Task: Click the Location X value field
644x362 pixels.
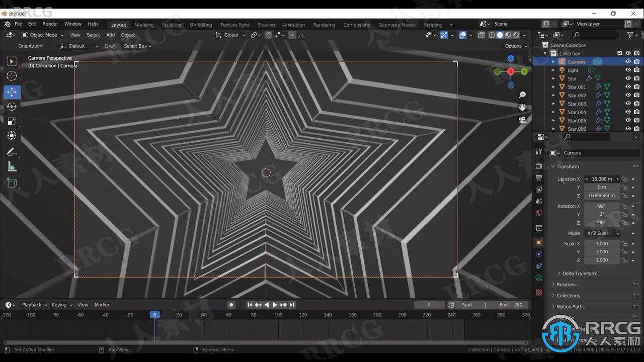Action: [602, 179]
